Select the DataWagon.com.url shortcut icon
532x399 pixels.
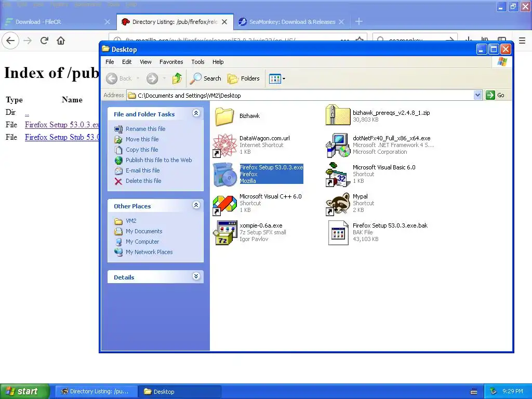[x=224, y=145]
